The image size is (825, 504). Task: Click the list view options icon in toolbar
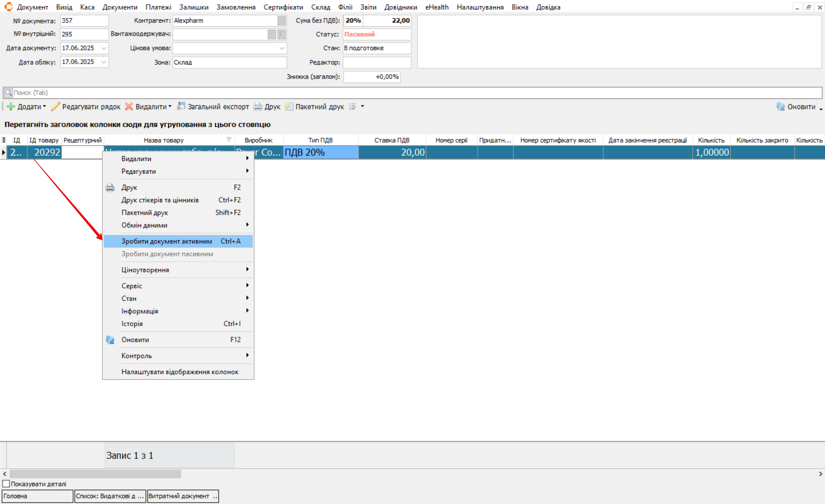pyautogui.click(x=353, y=107)
